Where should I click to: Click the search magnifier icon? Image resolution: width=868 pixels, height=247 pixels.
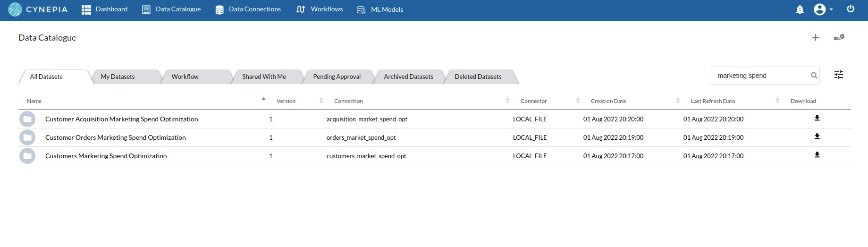click(814, 76)
